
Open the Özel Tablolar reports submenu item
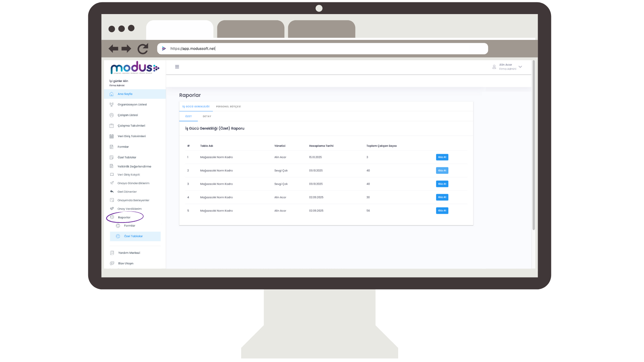point(133,236)
